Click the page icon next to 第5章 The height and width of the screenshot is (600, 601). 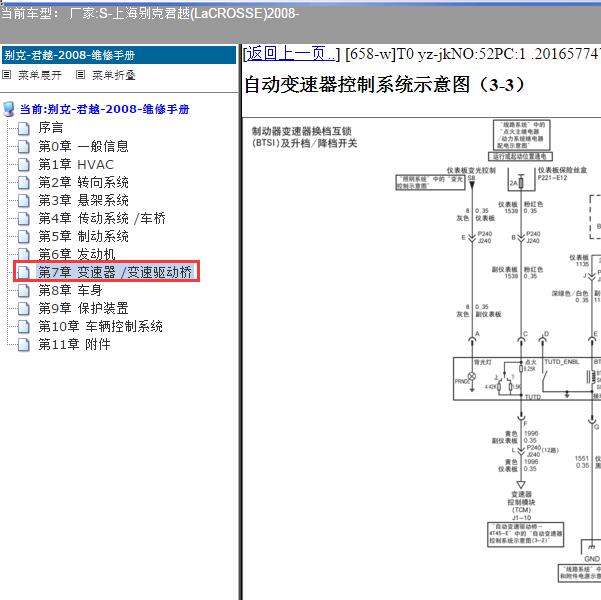click(24, 237)
